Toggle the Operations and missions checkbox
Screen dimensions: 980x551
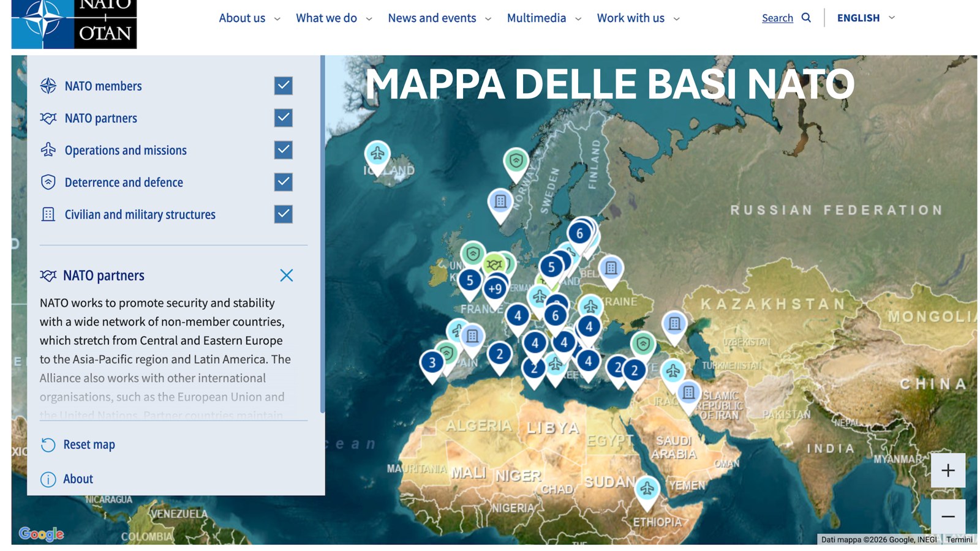pyautogui.click(x=283, y=150)
